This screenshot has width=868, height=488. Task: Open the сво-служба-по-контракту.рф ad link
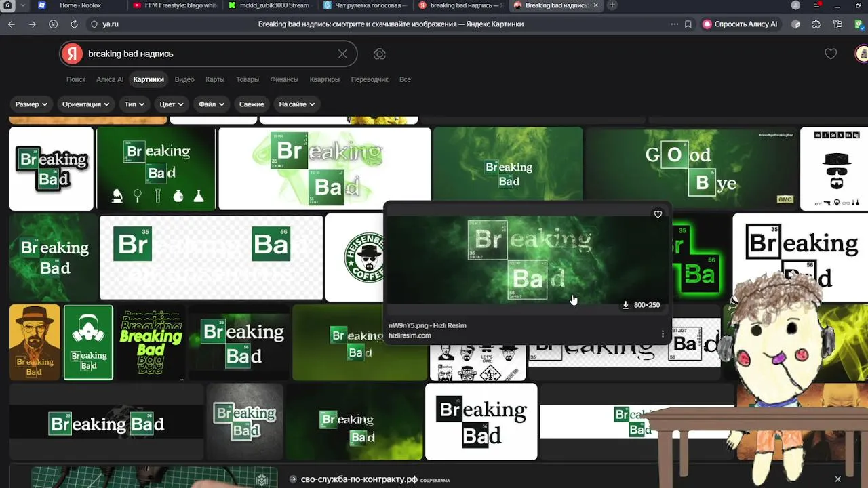tap(359, 479)
